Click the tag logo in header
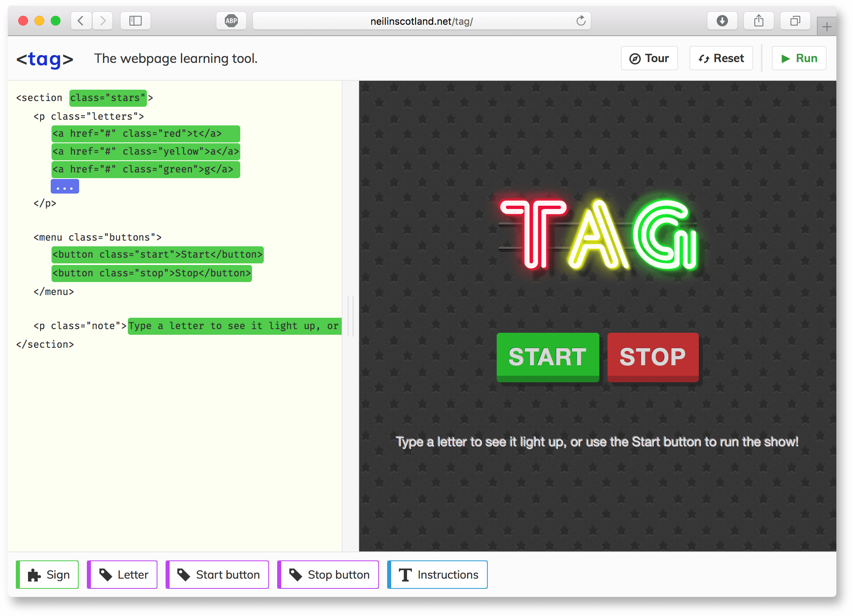 45,59
